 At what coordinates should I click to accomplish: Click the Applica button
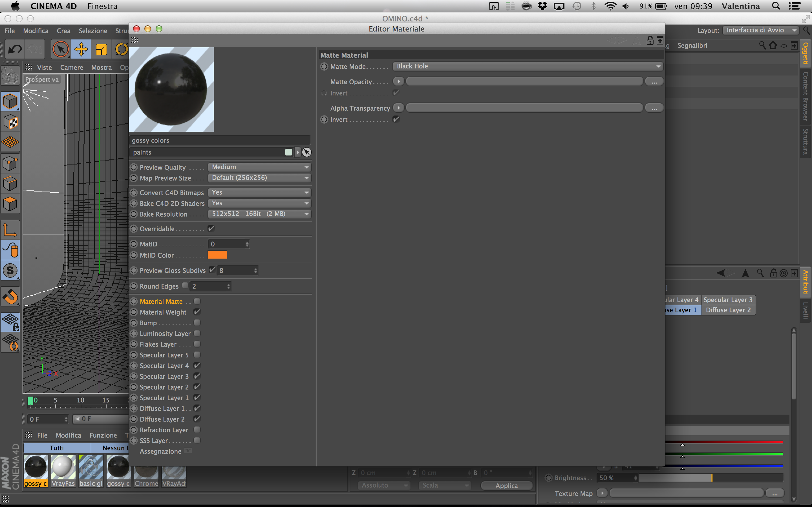(506, 486)
